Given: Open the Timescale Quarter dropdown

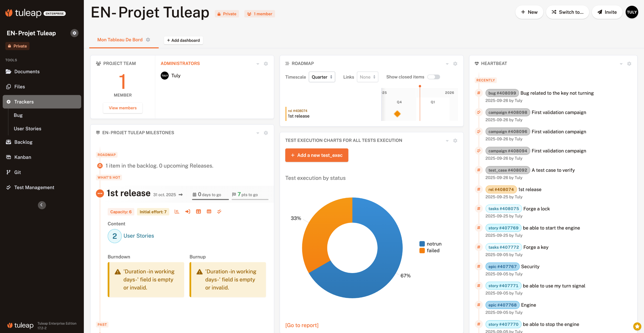Looking at the screenshot, I should [322, 77].
